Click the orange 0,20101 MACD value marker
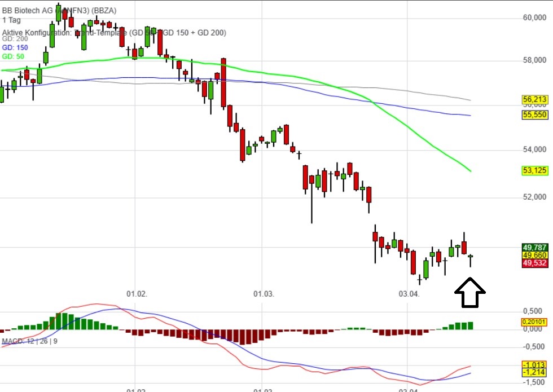The image size is (553, 392). pyautogui.click(x=534, y=322)
